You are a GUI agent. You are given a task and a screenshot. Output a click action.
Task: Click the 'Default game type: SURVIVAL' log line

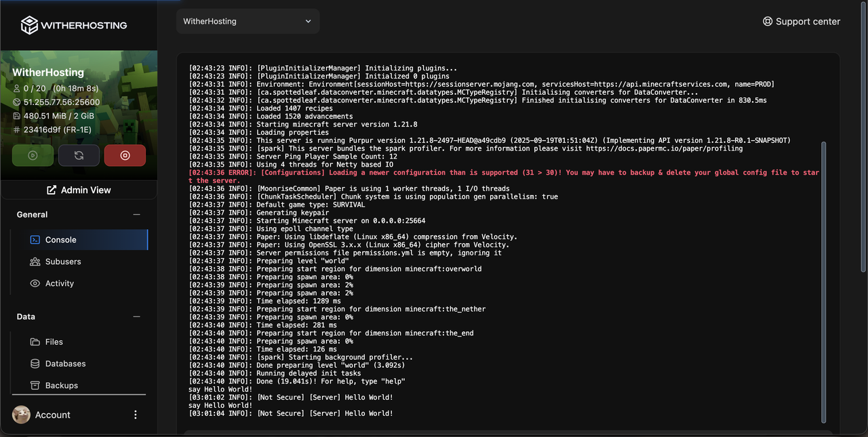click(x=277, y=205)
